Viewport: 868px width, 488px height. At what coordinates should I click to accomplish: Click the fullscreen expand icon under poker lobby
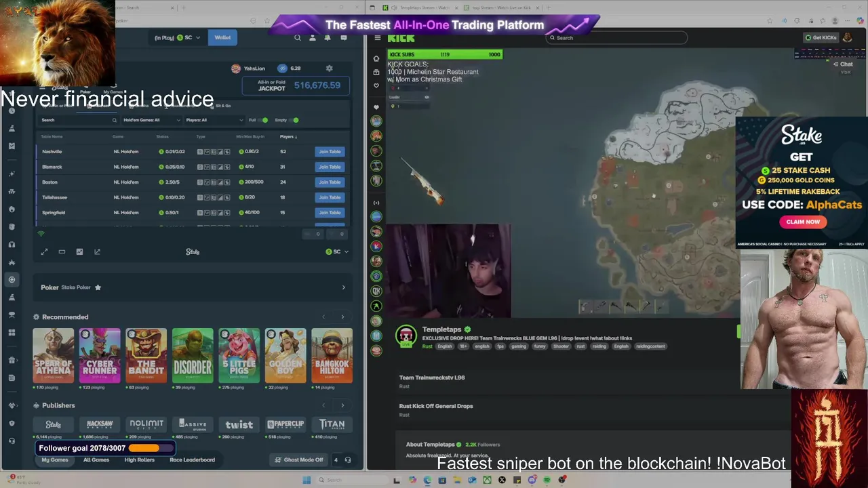pyautogui.click(x=44, y=252)
